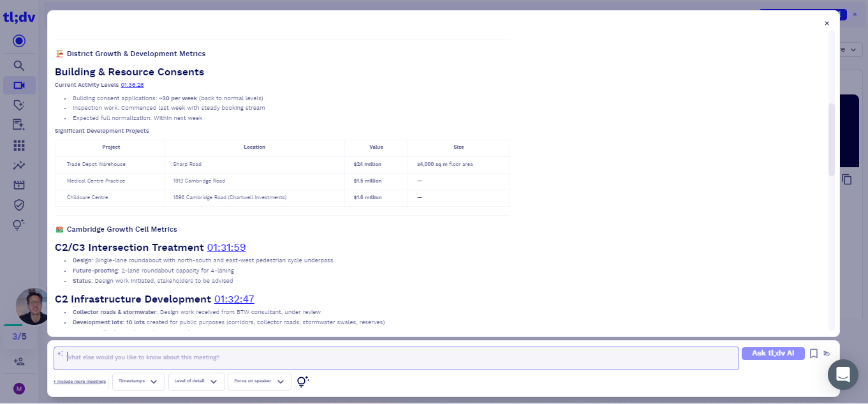
Task: Click the Cambridge Growth Cell Metrics heading
Action: tap(122, 229)
